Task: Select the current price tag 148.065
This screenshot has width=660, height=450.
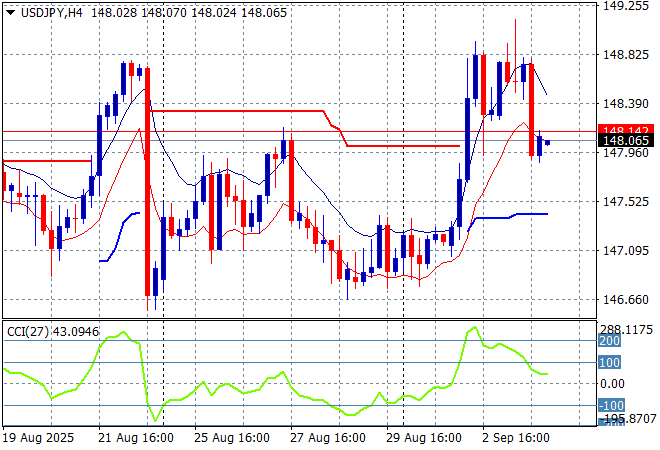Action: 626,141
